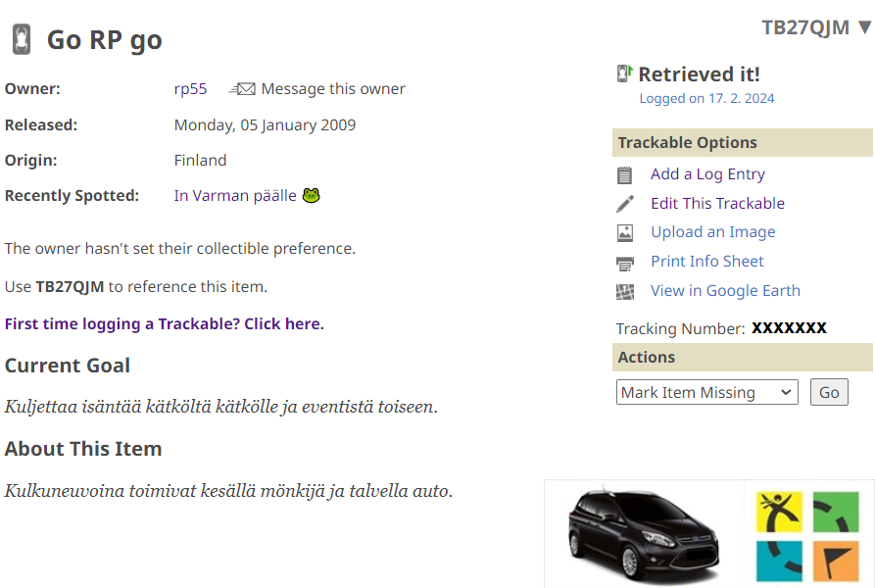Open the Mark Item Missing dropdown
Viewport: 875px width, 588px height.
click(707, 392)
